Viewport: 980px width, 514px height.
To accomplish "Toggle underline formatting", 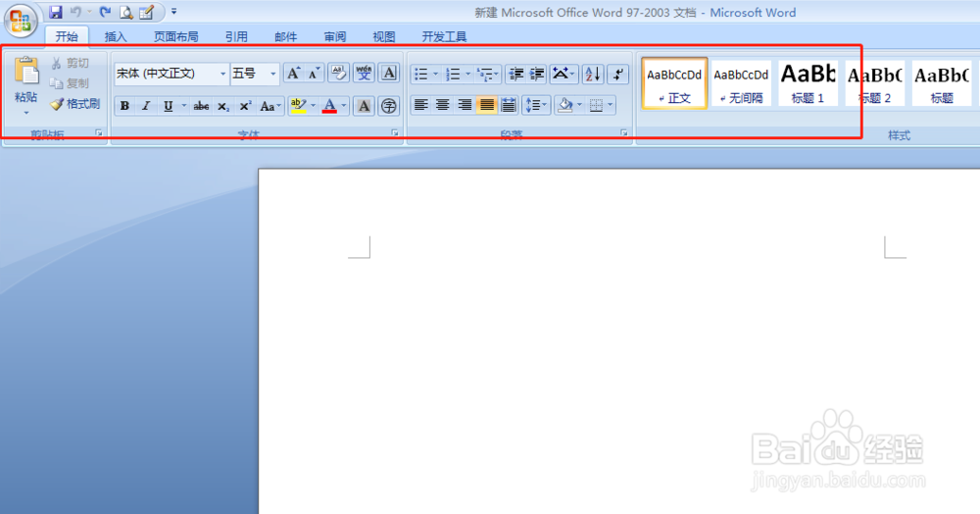I will [x=168, y=106].
